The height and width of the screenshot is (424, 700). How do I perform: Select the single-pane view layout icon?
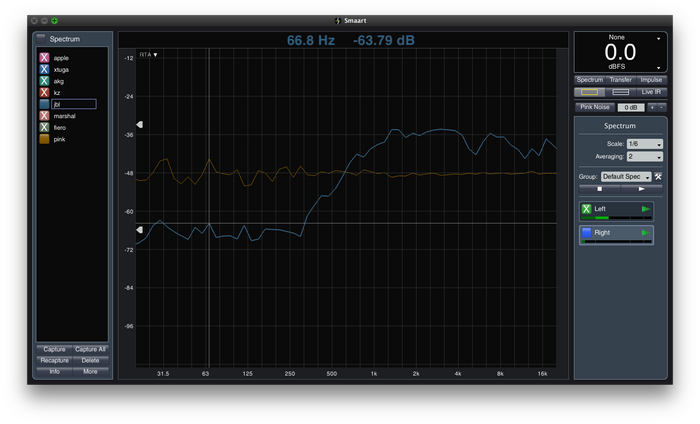pyautogui.click(x=591, y=92)
